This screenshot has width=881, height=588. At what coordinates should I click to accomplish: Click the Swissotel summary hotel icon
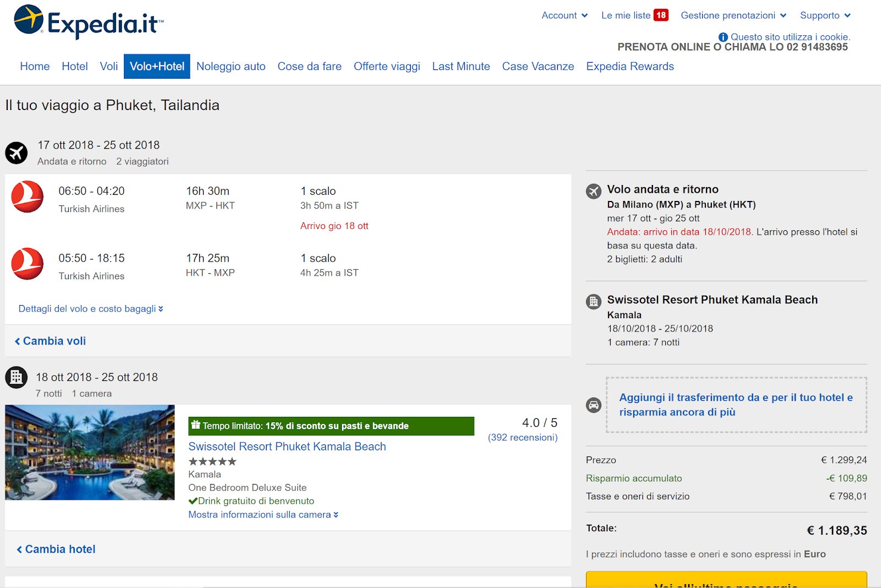594,301
